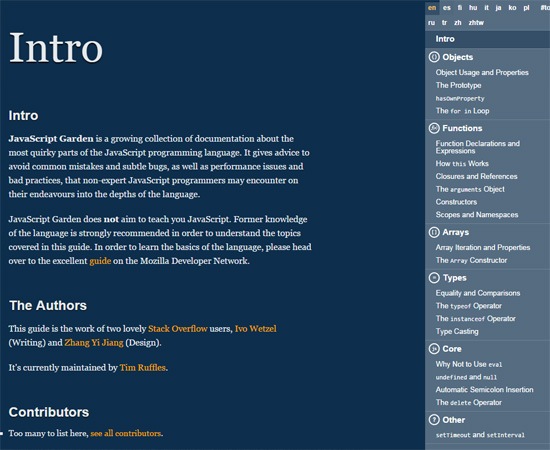Open The arguments Object topic
550x450 pixels.
(x=470, y=189)
